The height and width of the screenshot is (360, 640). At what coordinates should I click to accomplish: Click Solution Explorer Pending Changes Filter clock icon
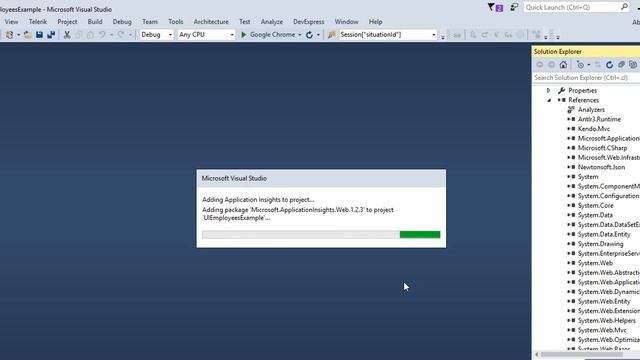tap(580, 64)
